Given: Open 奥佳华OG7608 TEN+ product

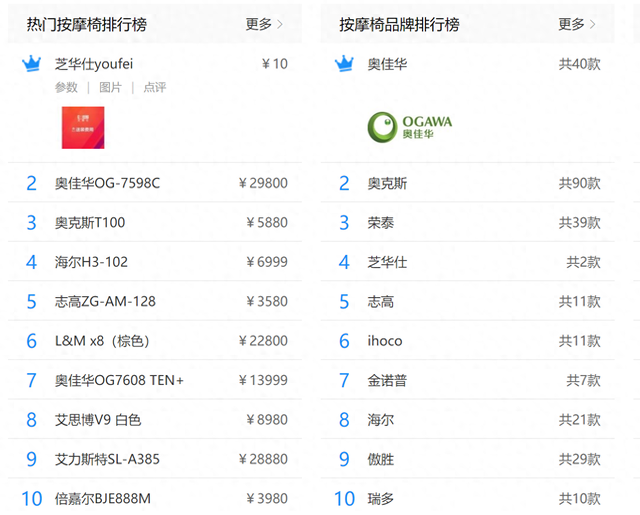Looking at the screenshot, I should click(119, 380).
